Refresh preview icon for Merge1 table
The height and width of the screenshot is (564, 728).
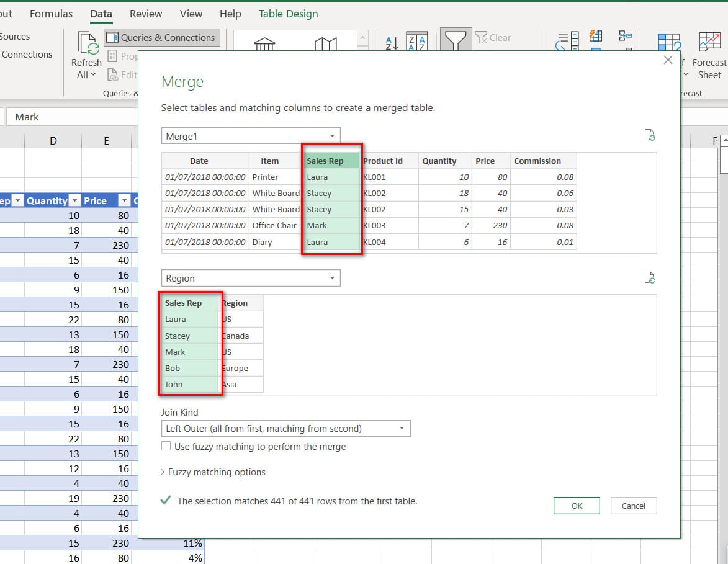click(x=649, y=136)
